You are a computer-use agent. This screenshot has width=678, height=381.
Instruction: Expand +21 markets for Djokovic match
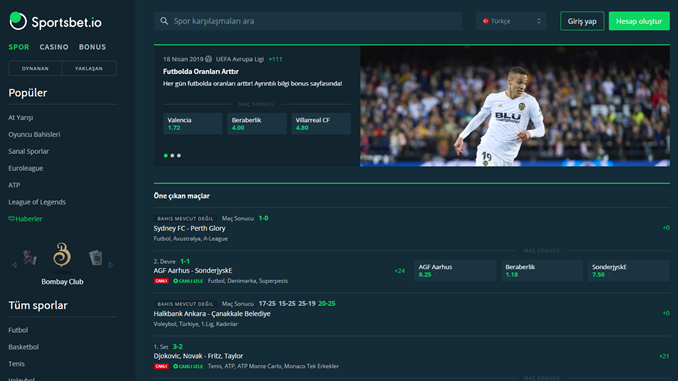[x=664, y=356]
